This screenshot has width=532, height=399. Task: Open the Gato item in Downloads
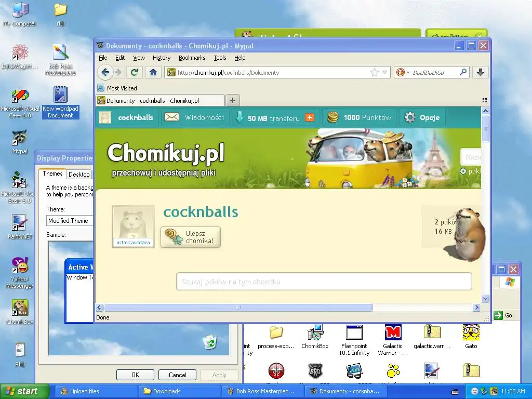pyautogui.click(x=471, y=337)
